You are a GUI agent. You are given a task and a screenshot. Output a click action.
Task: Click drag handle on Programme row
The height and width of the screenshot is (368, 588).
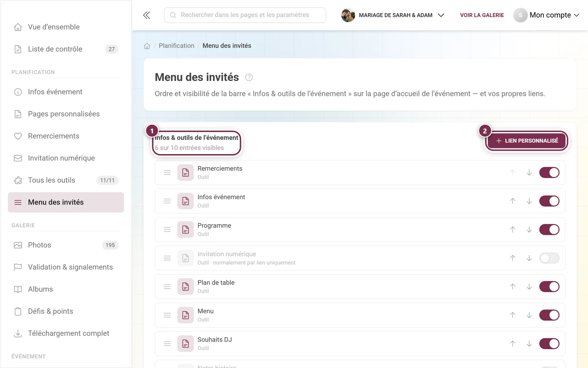click(167, 230)
